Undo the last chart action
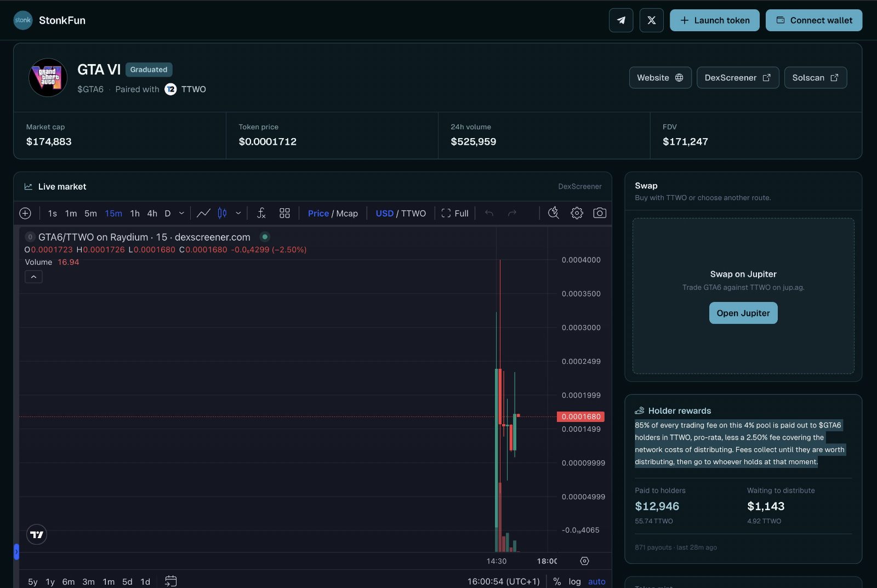 489,213
